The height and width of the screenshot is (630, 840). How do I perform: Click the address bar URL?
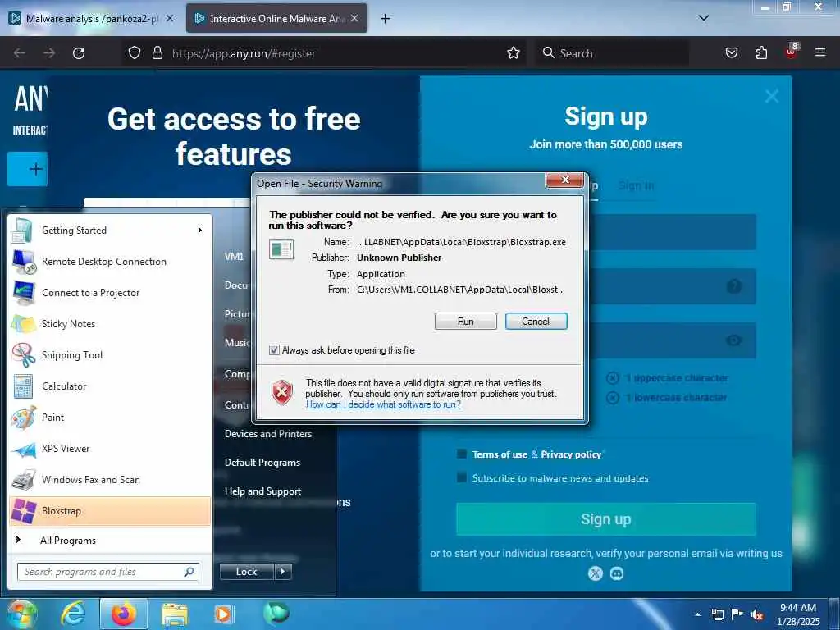(244, 53)
